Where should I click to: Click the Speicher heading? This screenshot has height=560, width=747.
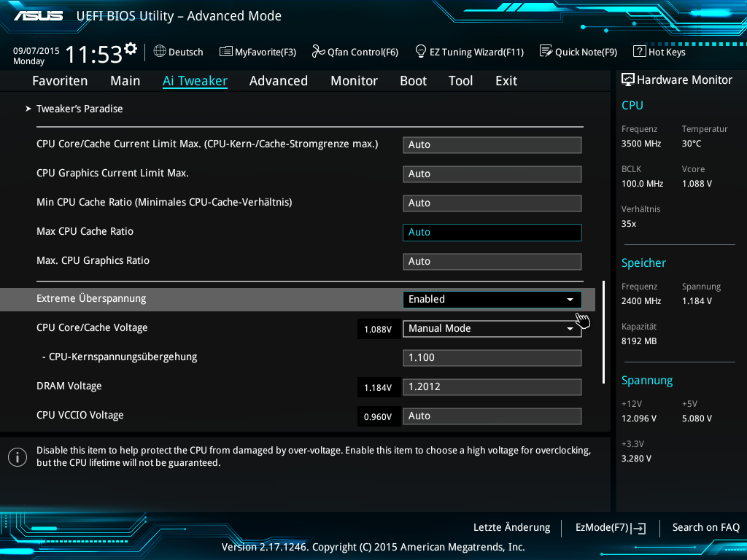(643, 262)
